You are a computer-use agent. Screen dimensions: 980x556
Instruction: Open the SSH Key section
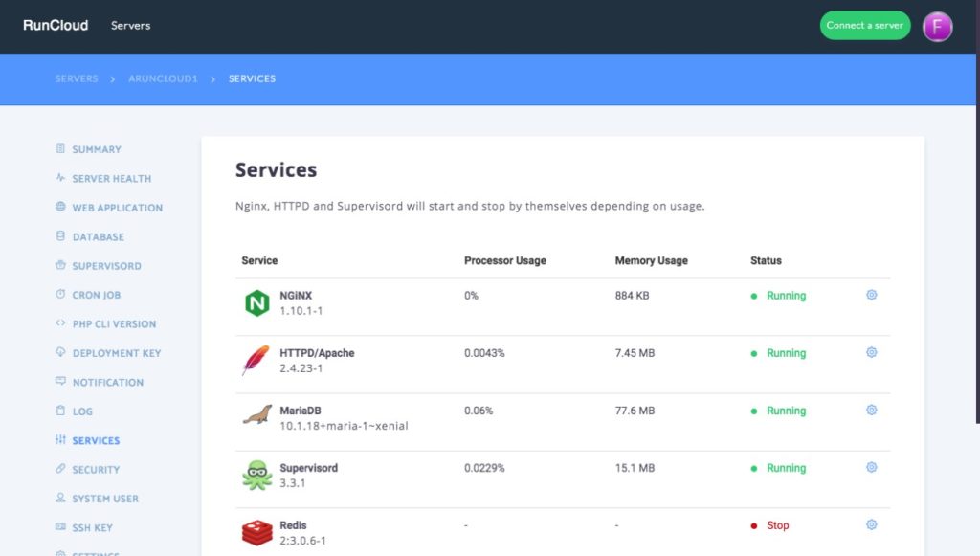coord(92,528)
